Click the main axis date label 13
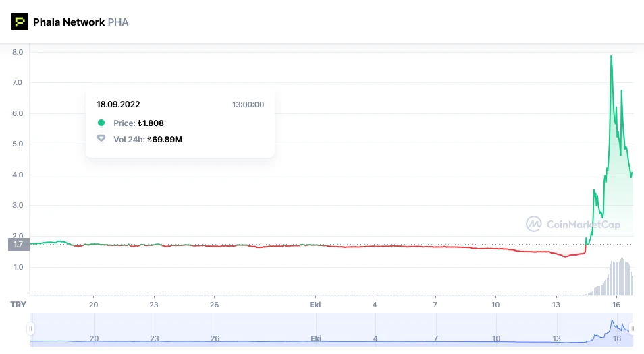Viewport: 644px width, 354px height. [556, 305]
